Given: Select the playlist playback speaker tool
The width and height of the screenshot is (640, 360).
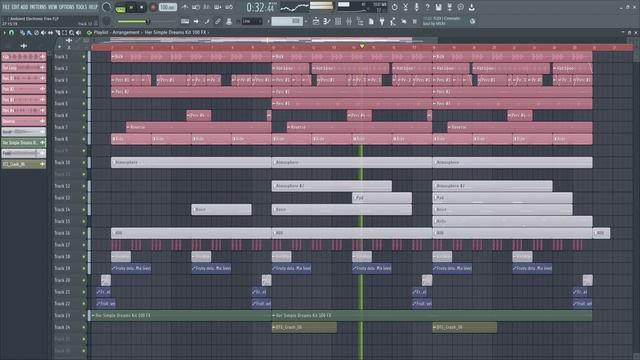Looking at the screenshot, I should 78,32.
